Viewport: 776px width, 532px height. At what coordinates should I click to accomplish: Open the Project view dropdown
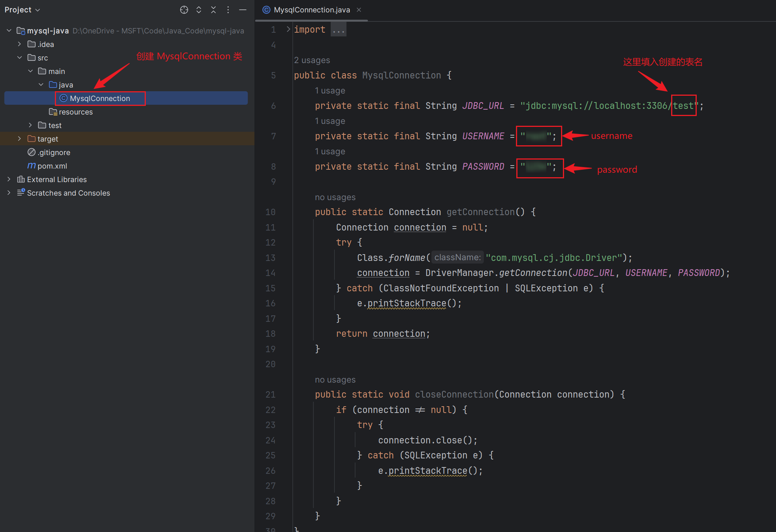(x=22, y=10)
